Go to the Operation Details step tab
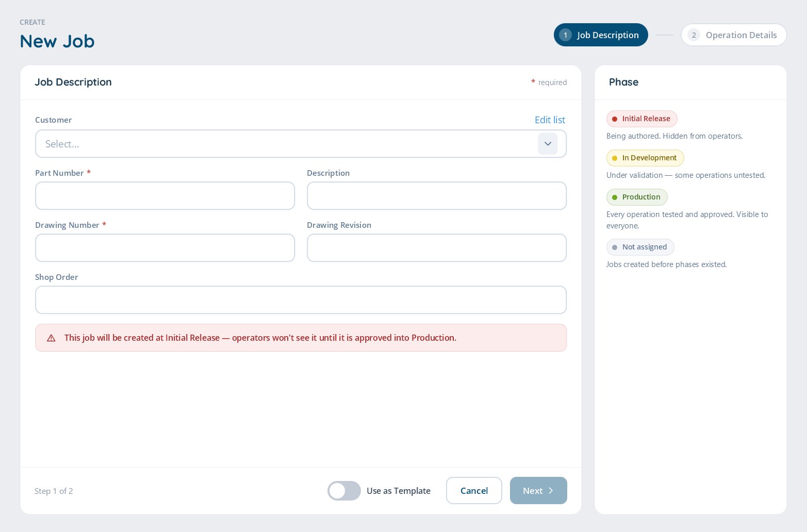This screenshot has width=807, height=532. tap(734, 35)
